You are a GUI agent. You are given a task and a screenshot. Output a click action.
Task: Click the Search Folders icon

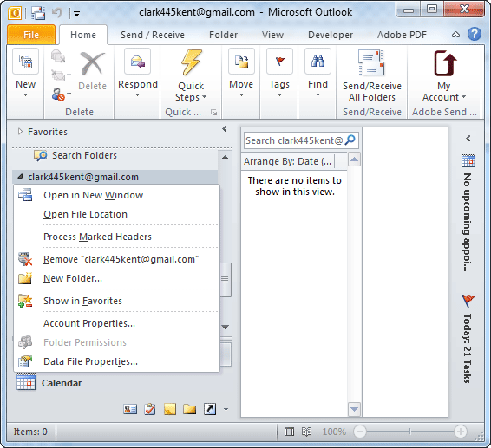pyautogui.click(x=41, y=155)
